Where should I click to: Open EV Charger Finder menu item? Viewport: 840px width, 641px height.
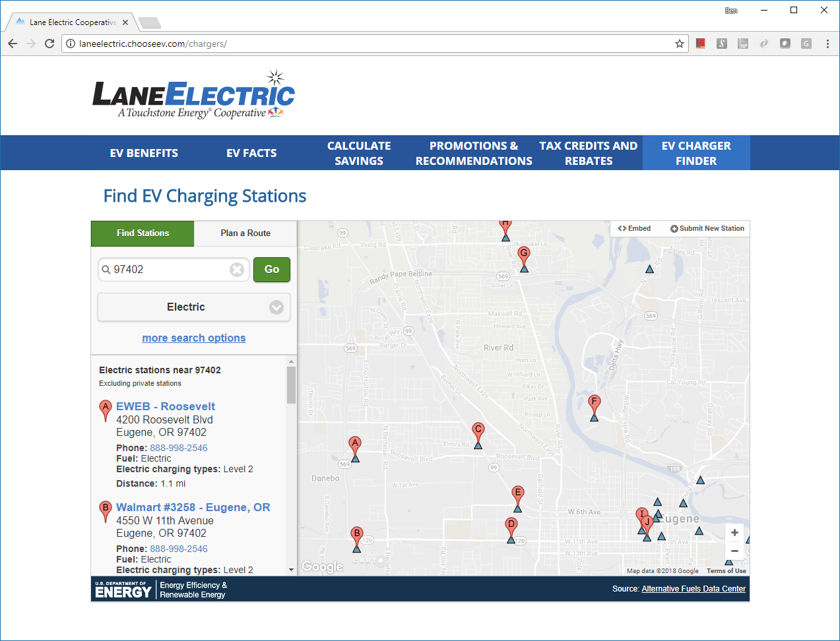coord(696,153)
